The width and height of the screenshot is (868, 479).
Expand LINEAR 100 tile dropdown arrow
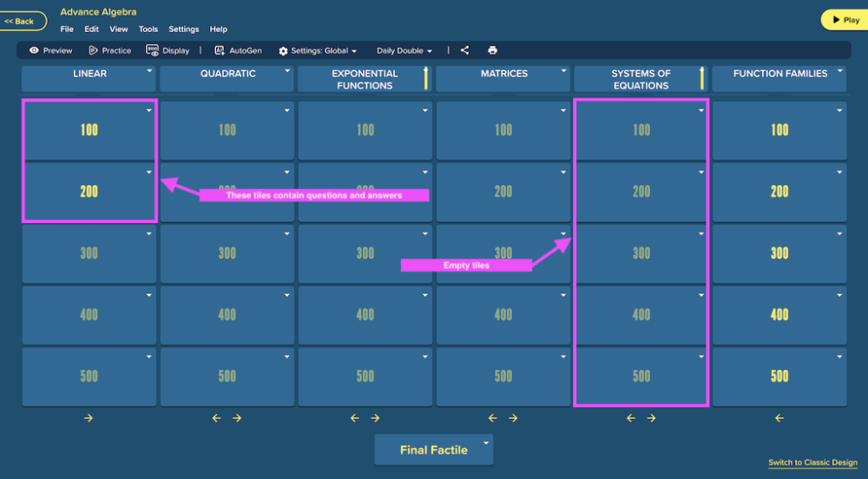pyautogui.click(x=149, y=110)
